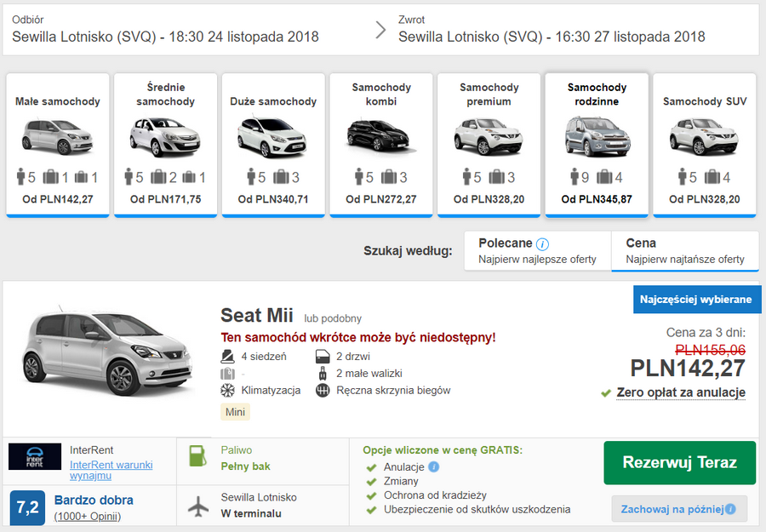This screenshot has width=766, height=532.
Task: Sort by Cena cheapest offers first
Action: point(685,250)
